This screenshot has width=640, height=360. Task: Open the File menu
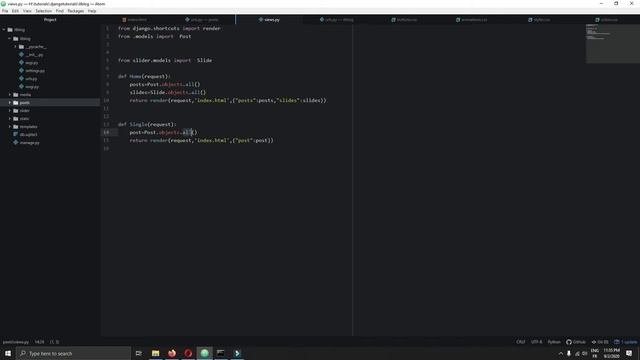coord(5,11)
